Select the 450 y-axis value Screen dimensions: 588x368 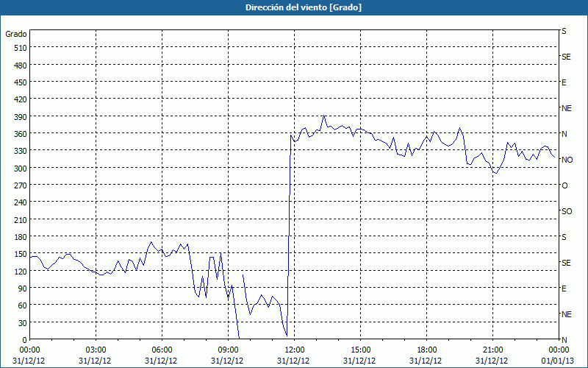(21, 82)
